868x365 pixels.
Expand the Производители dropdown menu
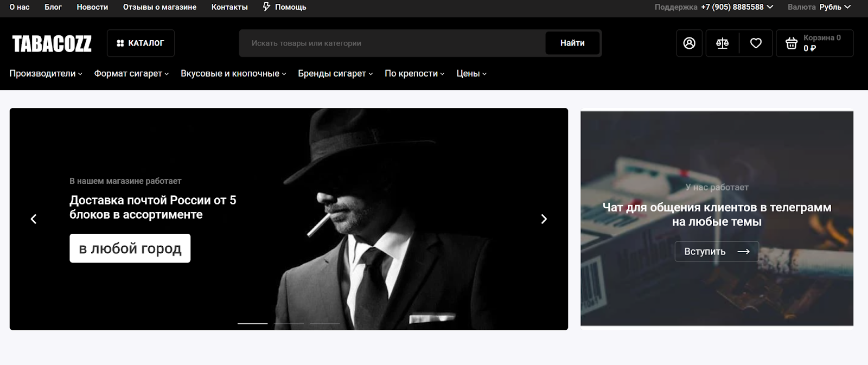tap(46, 74)
